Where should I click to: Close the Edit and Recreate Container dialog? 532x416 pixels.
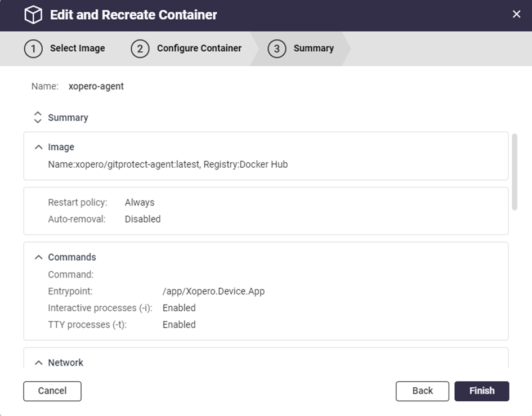pos(516,15)
